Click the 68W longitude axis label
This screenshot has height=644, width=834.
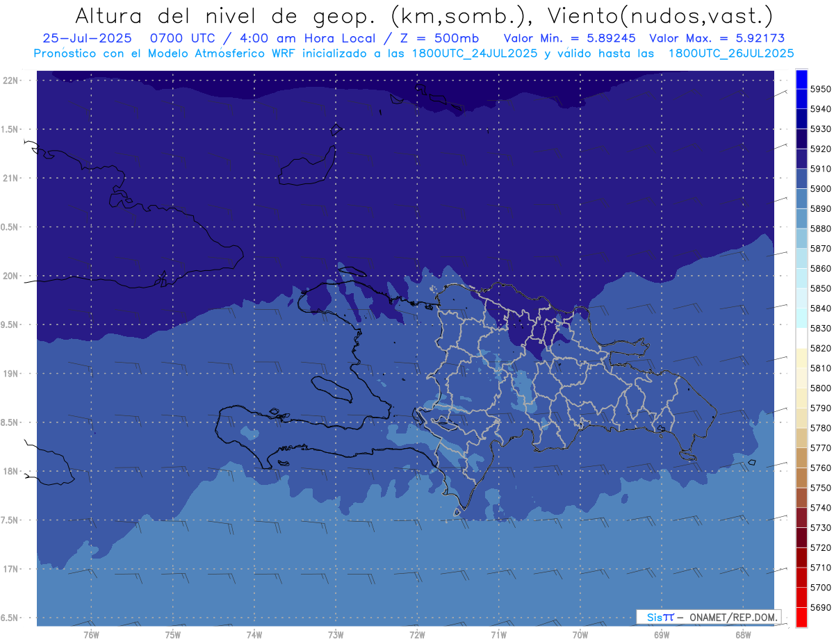click(x=742, y=635)
